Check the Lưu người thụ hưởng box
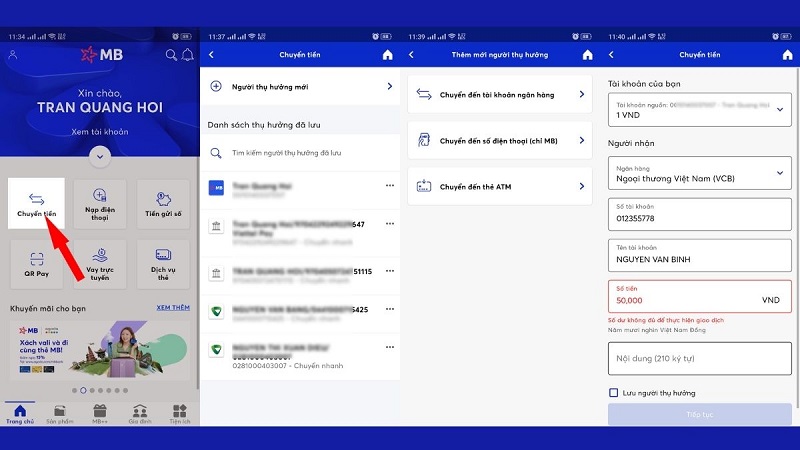The width and height of the screenshot is (800, 450). (x=614, y=393)
